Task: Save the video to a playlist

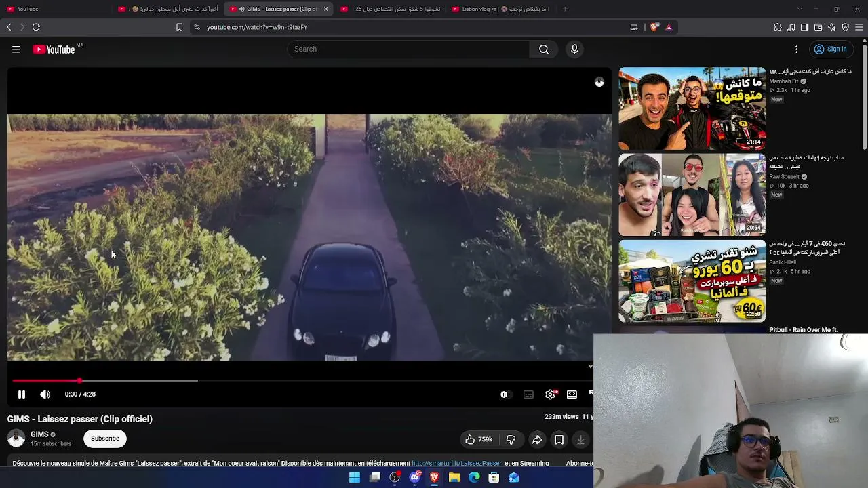Action: (559, 439)
